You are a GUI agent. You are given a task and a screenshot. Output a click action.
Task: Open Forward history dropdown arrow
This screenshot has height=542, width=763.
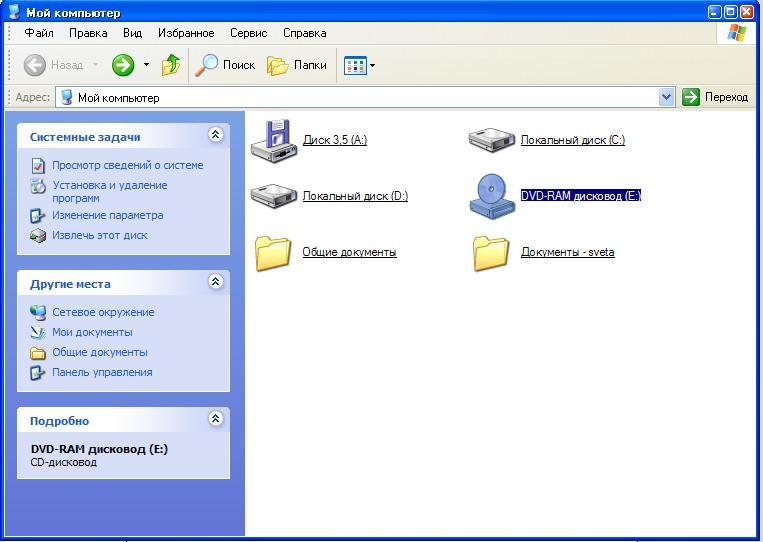click(x=146, y=64)
